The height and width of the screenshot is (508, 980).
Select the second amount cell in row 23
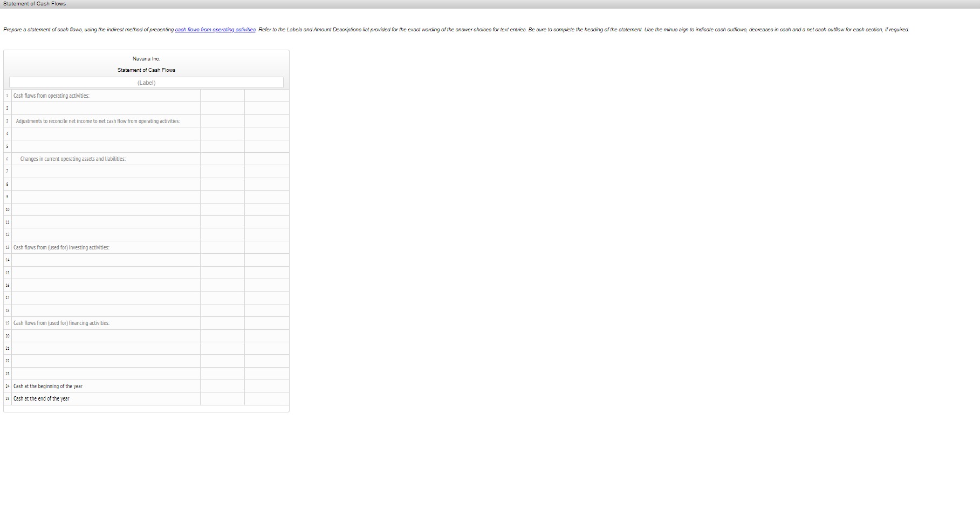(267, 374)
